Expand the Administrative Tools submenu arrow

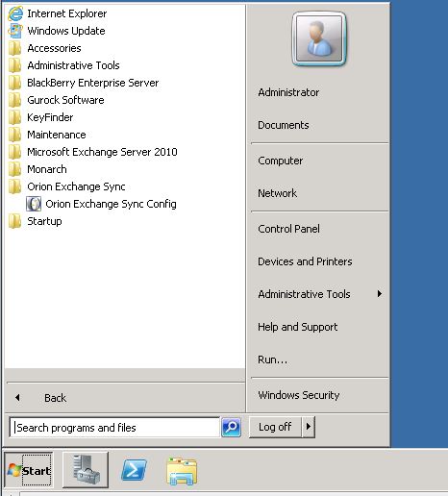(380, 294)
